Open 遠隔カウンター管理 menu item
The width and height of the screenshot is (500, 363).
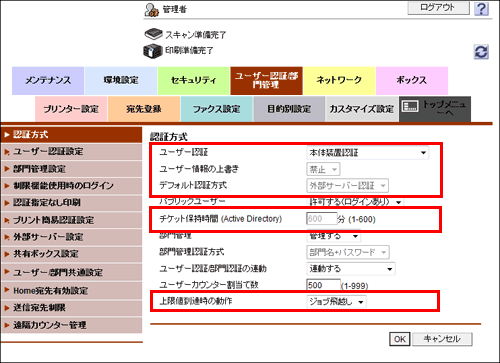point(71,325)
